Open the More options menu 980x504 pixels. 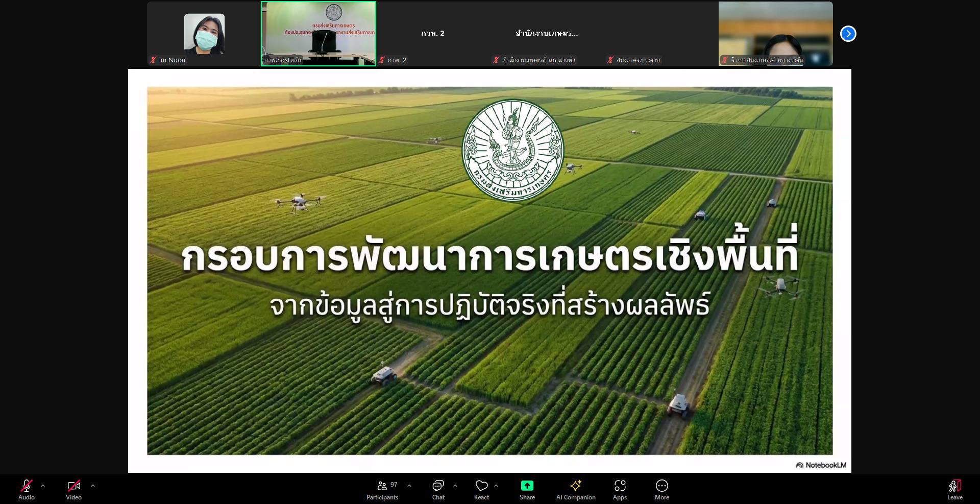(661, 489)
